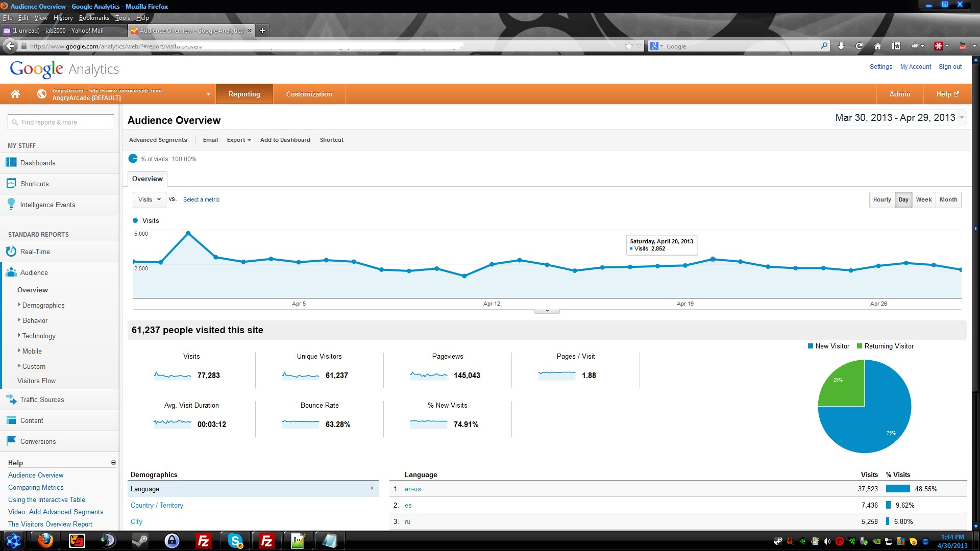The image size is (980, 551).
Task: Click the Firefox downloads arrow icon
Action: pyautogui.click(x=841, y=46)
